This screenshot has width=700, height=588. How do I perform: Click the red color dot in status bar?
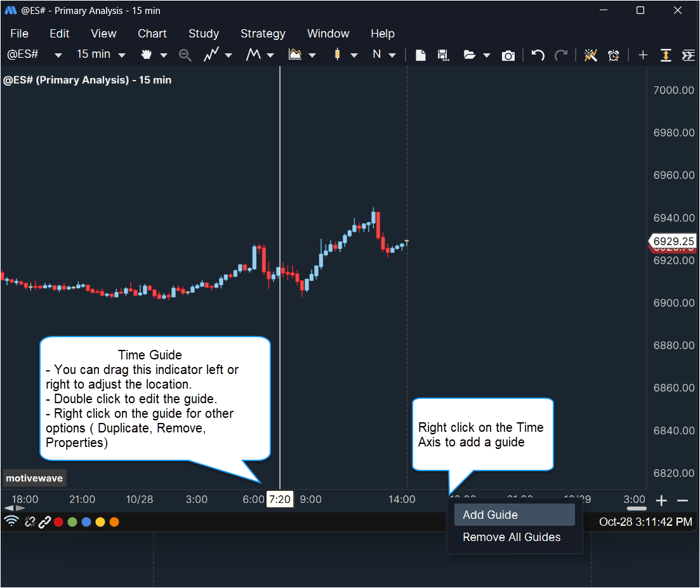(58, 522)
